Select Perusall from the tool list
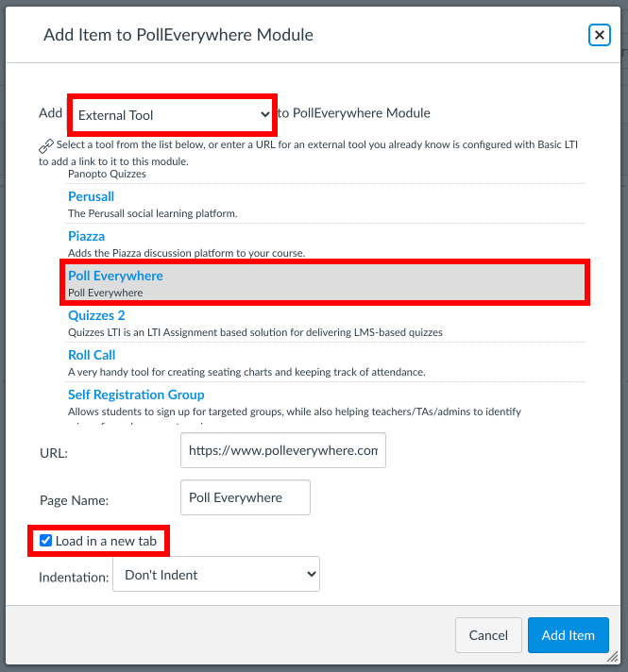 (91, 196)
